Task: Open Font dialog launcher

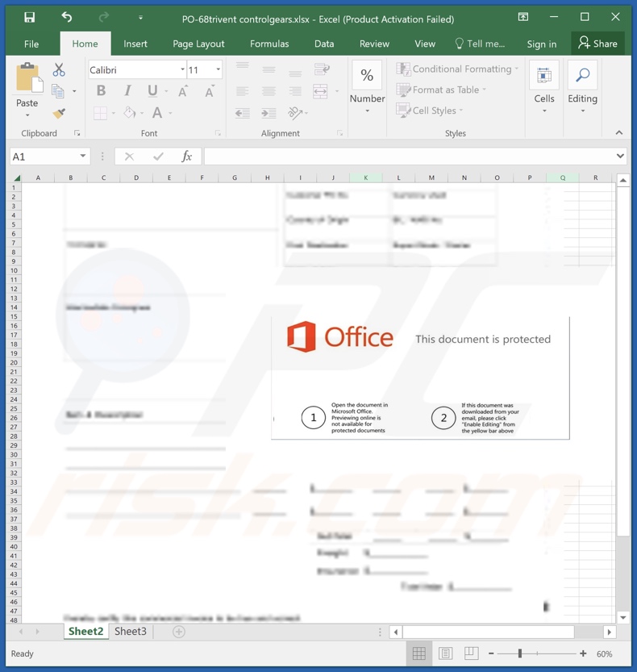Action: point(218,133)
